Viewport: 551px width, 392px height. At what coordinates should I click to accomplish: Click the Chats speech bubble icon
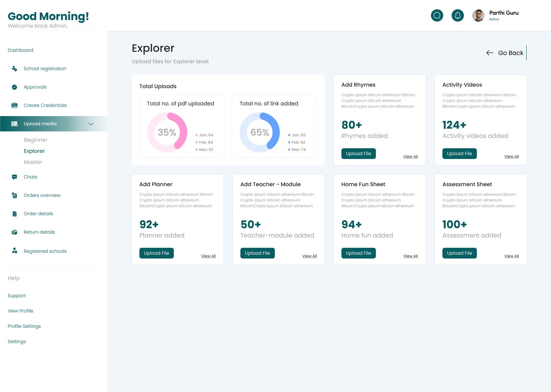[x=14, y=177]
